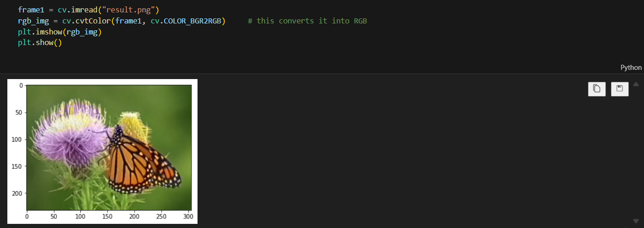
Task: Copy the output image to clipboard
Action: pyautogui.click(x=597, y=89)
